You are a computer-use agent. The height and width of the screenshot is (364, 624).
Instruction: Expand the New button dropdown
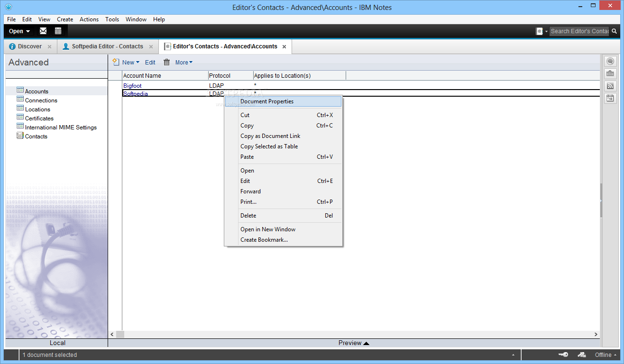click(138, 62)
